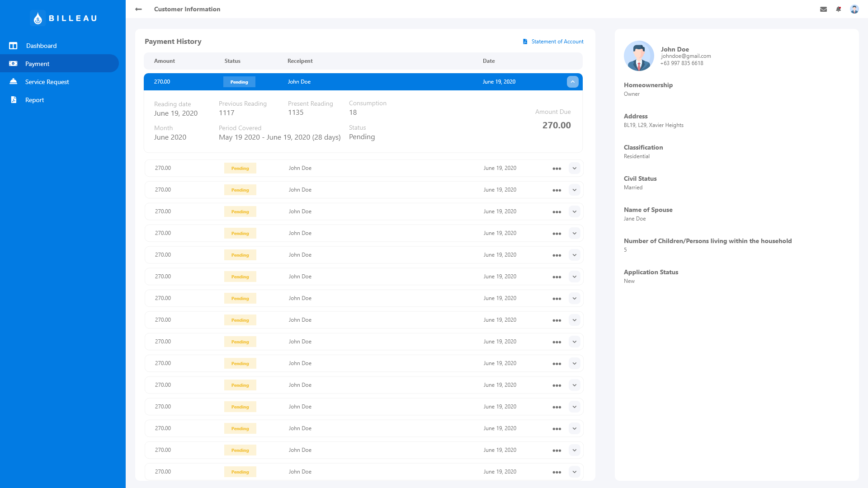The image size is (868, 488).
Task: Open the mail envelope icon
Action: pyautogui.click(x=823, y=9)
